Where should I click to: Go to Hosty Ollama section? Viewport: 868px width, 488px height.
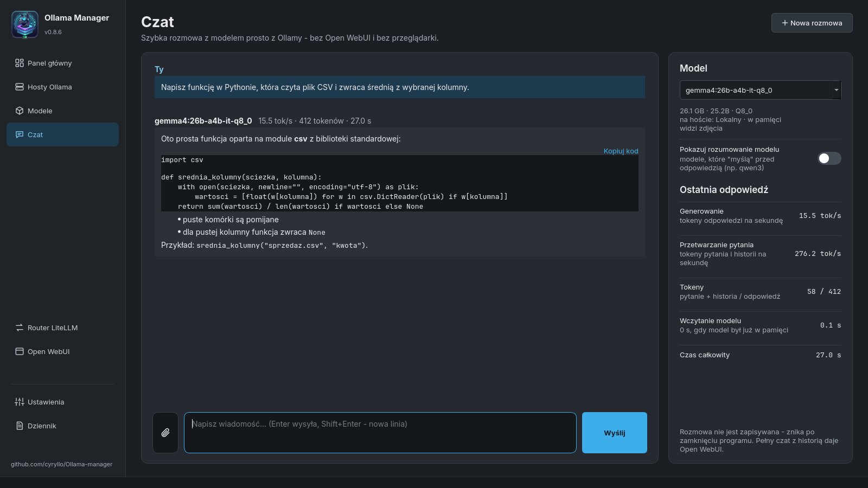tap(62, 87)
